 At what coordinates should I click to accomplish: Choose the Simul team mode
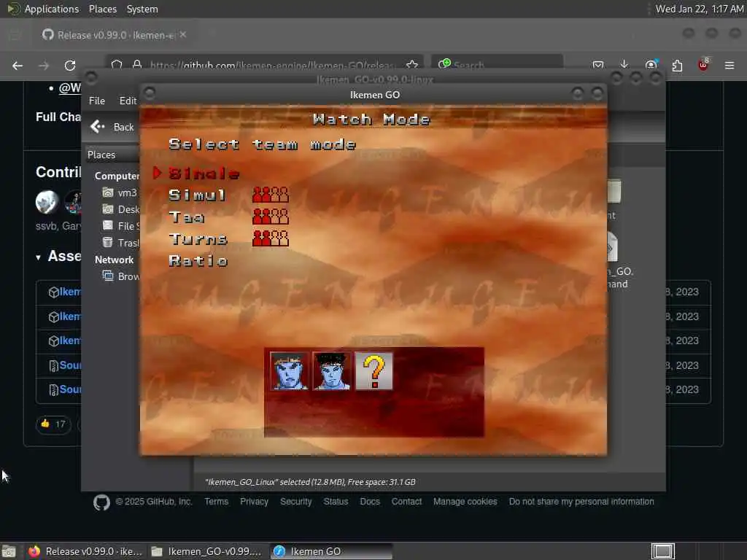[x=197, y=195]
